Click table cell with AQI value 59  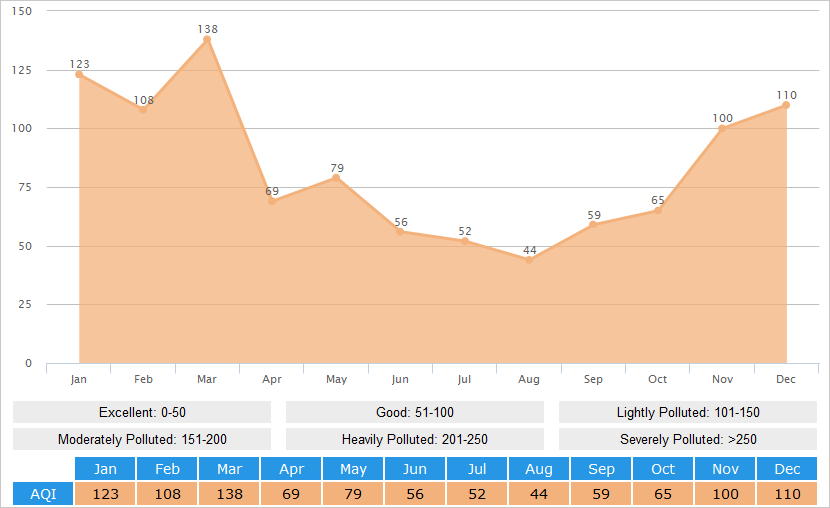[x=601, y=494]
